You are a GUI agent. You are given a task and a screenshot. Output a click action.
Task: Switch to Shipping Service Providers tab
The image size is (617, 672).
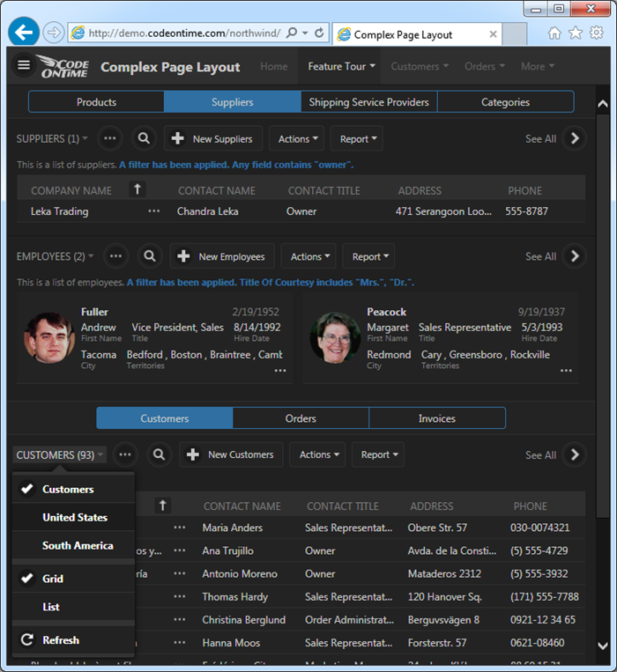click(368, 102)
